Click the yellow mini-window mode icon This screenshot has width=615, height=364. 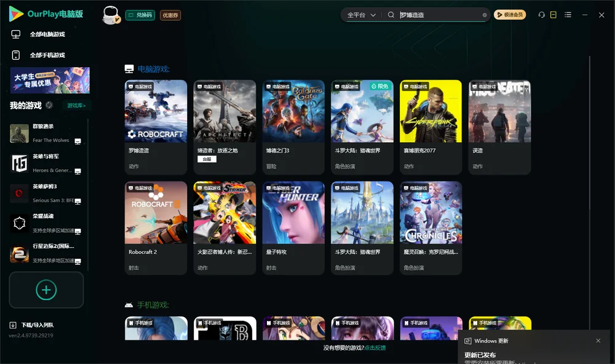[553, 15]
